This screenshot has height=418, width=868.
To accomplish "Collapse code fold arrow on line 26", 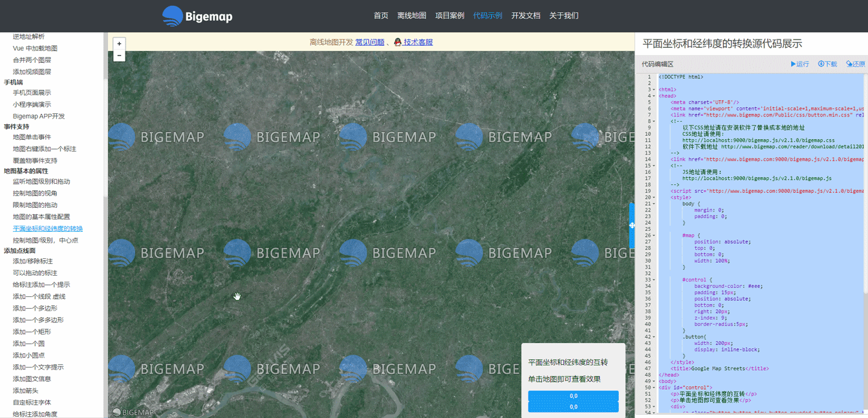I will click(x=654, y=236).
